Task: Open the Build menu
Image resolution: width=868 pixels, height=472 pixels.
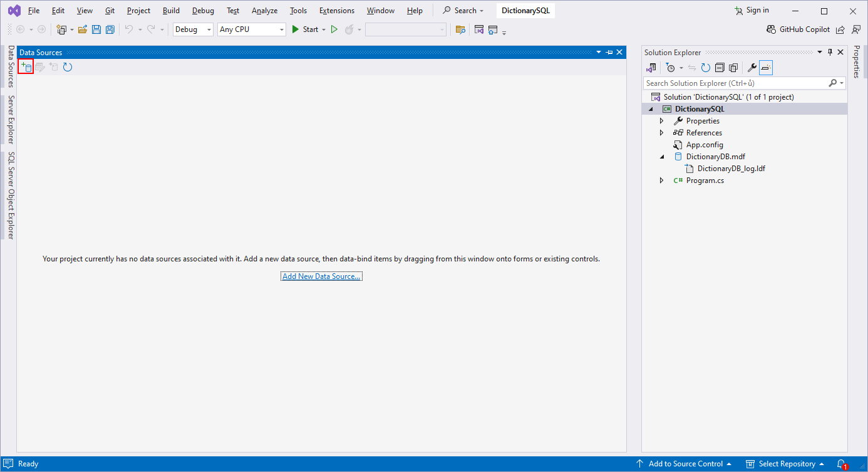Action: click(171, 11)
